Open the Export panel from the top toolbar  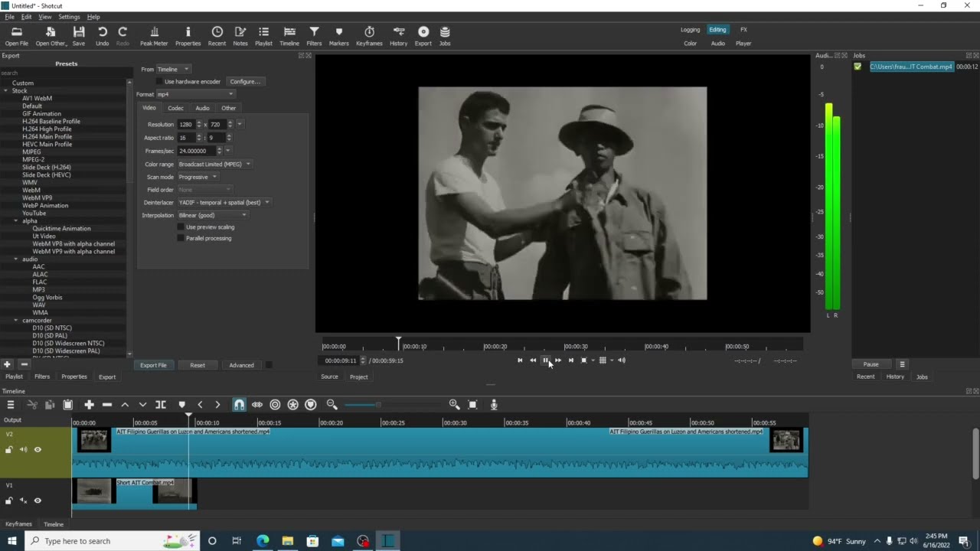point(423,35)
